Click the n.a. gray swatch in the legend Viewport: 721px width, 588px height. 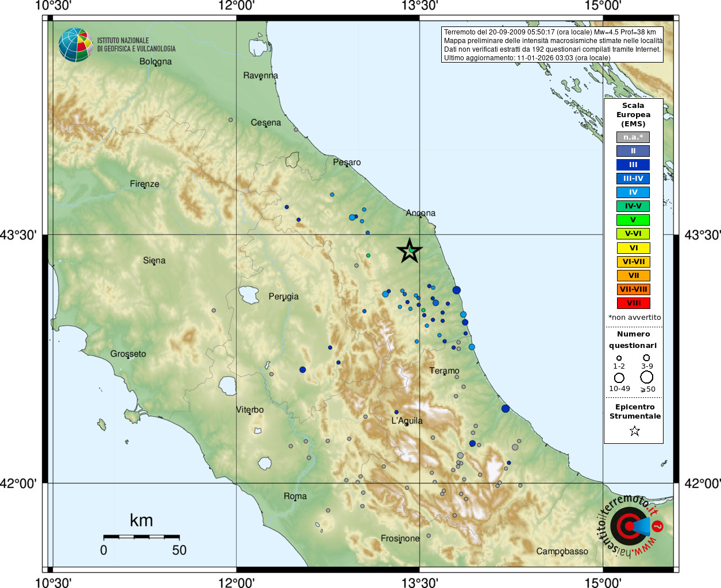pyautogui.click(x=633, y=137)
